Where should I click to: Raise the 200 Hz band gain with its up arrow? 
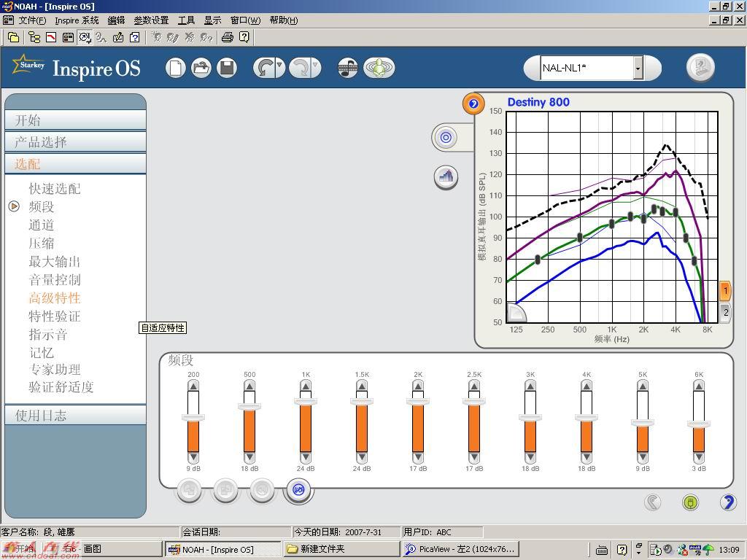click(193, 386)
